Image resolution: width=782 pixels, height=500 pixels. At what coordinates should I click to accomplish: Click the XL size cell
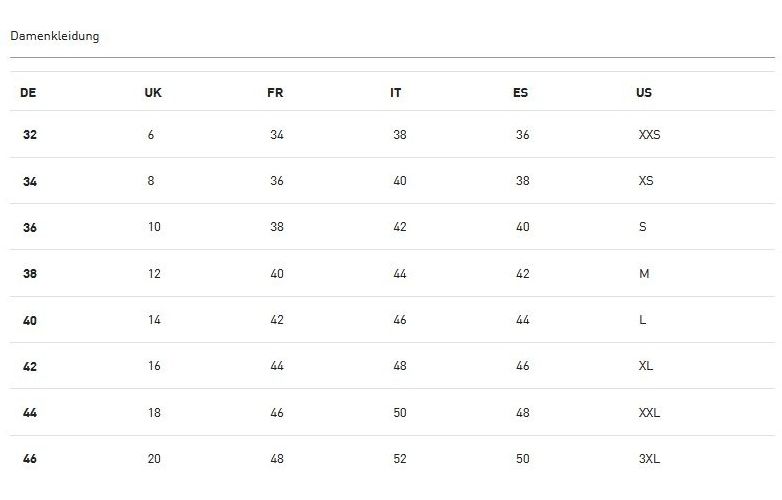(646, 366)
